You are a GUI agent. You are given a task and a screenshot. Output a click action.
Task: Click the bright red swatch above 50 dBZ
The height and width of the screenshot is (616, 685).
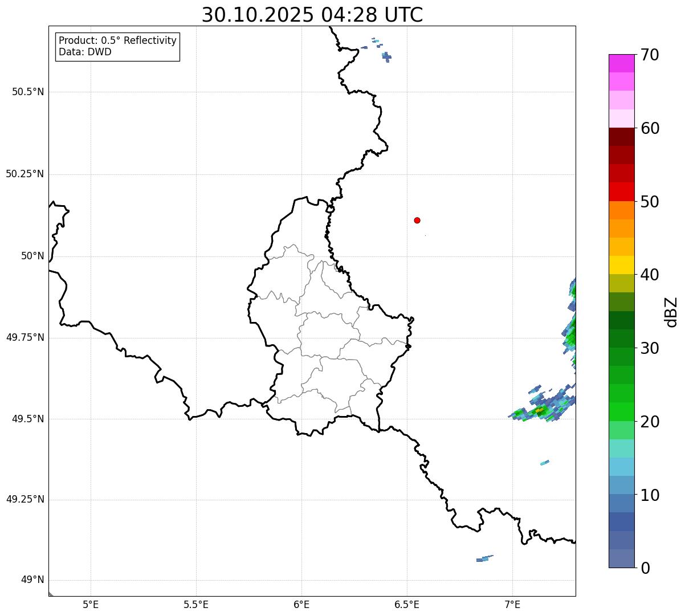622,191
